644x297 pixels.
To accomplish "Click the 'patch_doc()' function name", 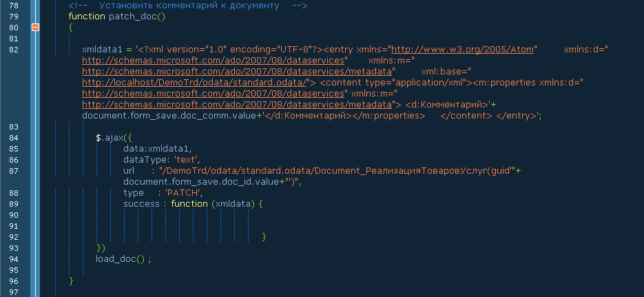I will tap(137, 17).
